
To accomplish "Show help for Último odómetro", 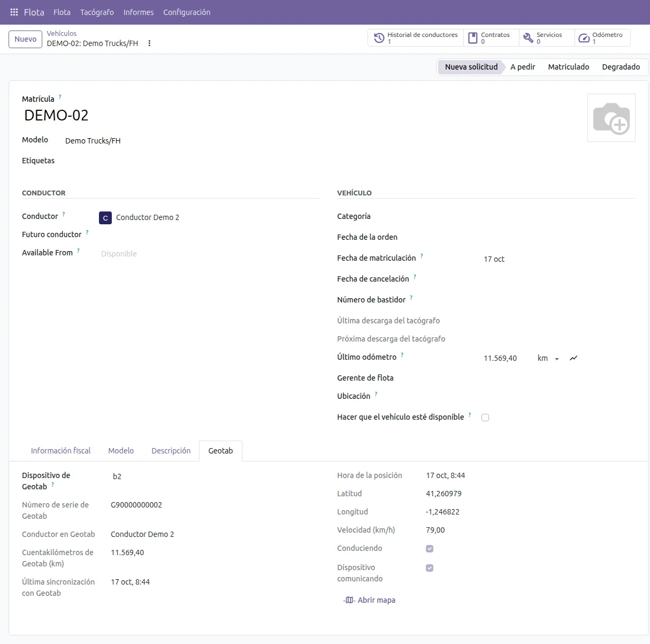I will point(402,355).
